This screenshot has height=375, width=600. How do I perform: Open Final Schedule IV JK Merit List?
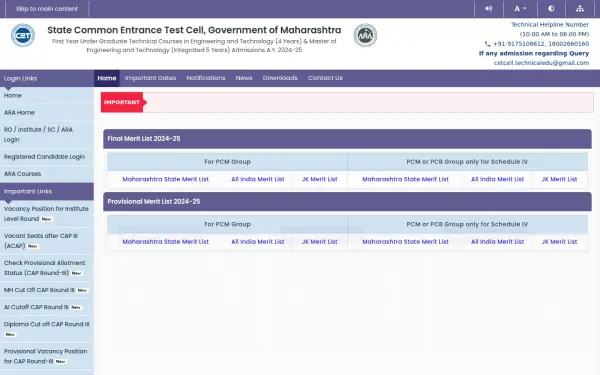tap(559, 179)
